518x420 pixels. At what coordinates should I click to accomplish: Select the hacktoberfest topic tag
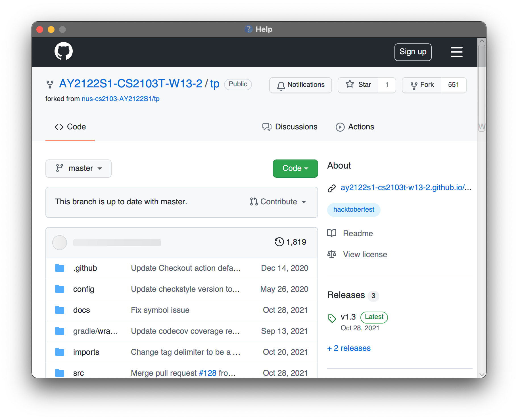[x=354, y=210]
